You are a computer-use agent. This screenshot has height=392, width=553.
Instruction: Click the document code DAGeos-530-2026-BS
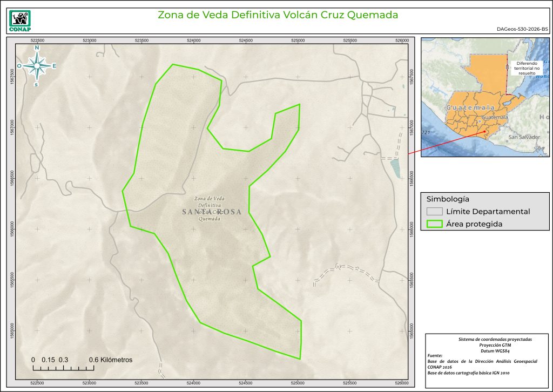[x=522, y=29]
